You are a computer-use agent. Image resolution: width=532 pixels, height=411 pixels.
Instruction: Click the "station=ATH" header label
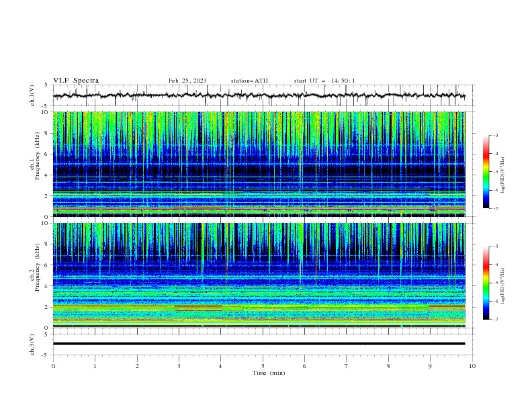pyautogui.click(x=249, y=81)
